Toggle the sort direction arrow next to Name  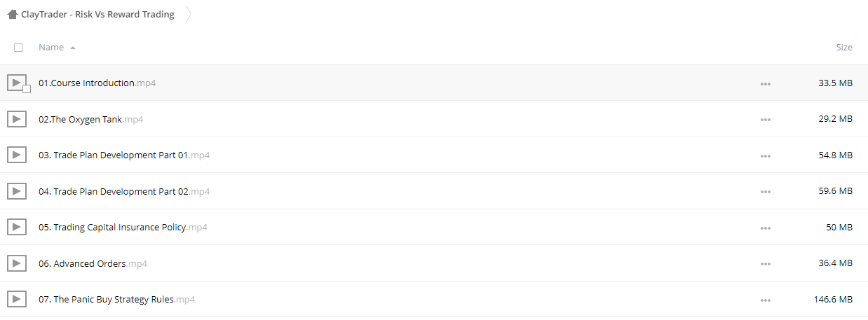[73, 48]
